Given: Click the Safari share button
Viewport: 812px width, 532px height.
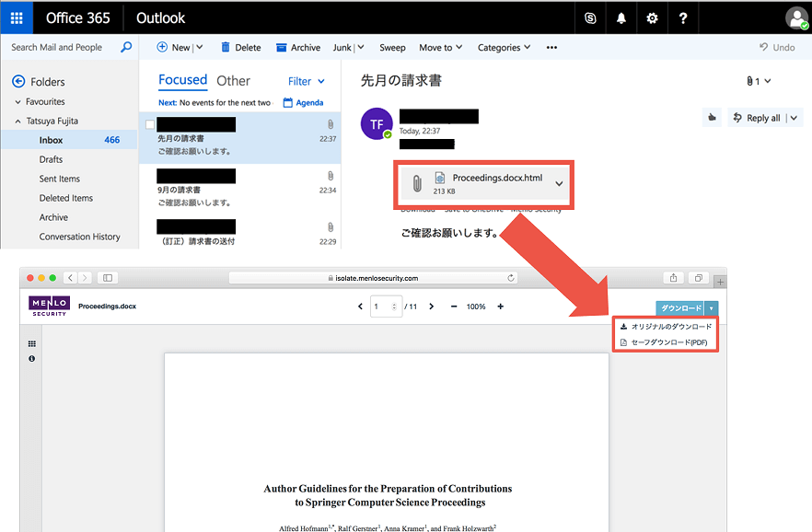Looking at the screenshot, I should click(x=673, y=278).
